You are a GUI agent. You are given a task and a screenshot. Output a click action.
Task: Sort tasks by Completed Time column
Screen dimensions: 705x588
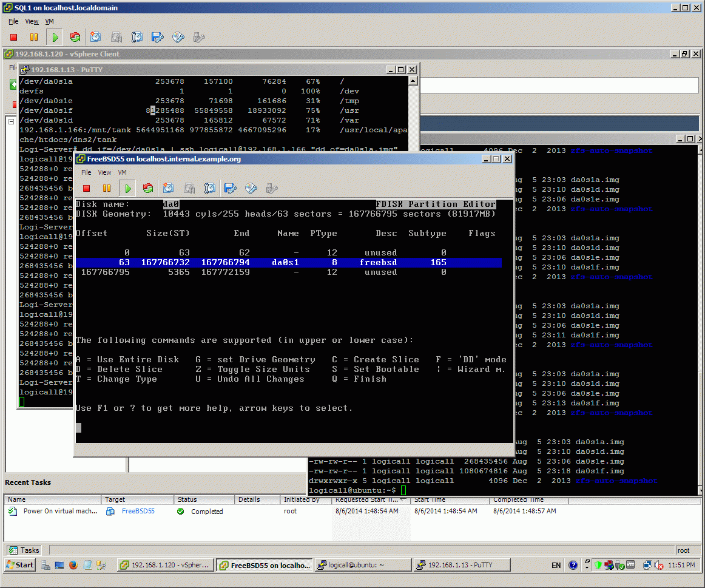pos(529,500)
